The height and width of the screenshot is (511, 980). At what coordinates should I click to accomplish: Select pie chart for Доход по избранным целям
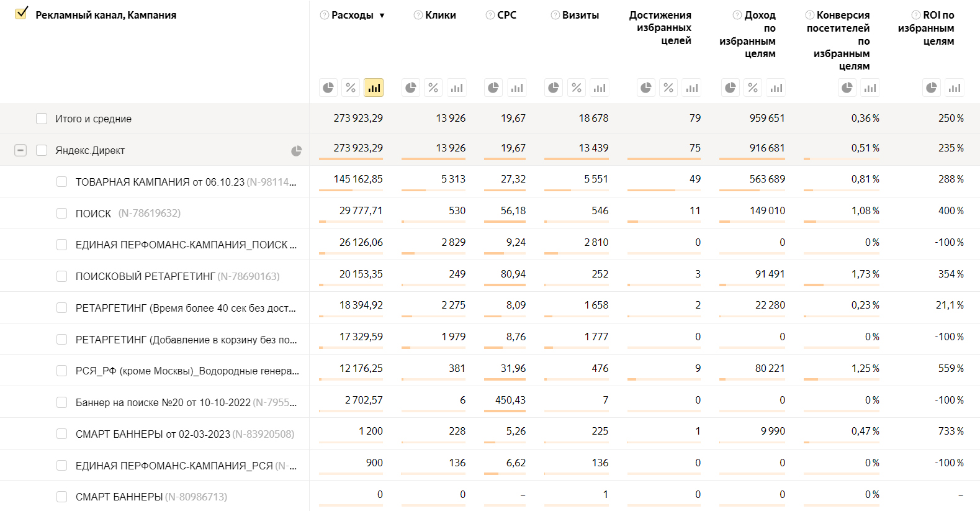point(731,88)
